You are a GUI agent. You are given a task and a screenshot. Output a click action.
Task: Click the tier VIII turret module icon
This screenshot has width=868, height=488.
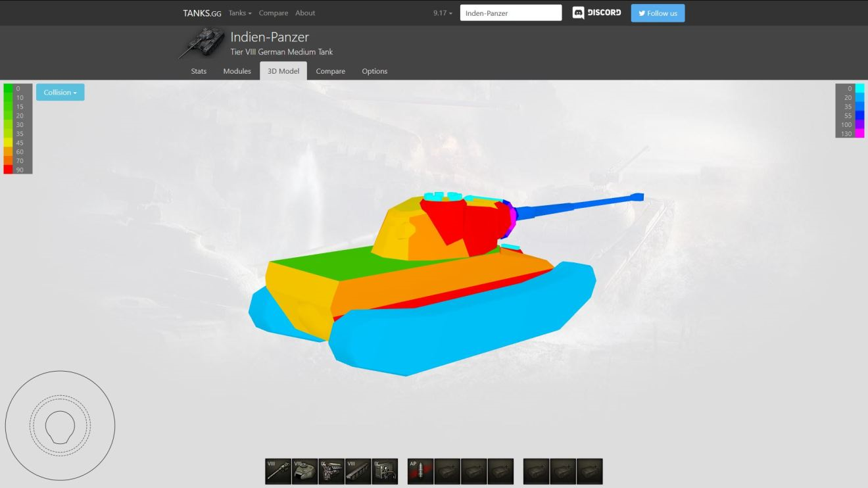tap(304, 472)
